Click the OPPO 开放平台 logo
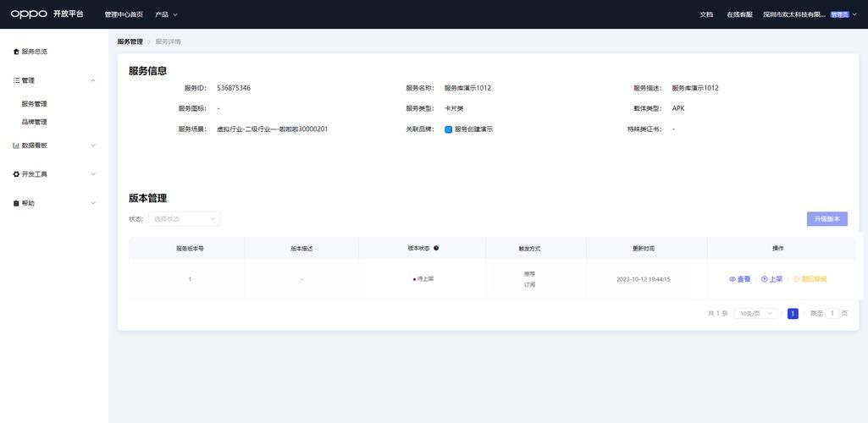 pos(47,14)
